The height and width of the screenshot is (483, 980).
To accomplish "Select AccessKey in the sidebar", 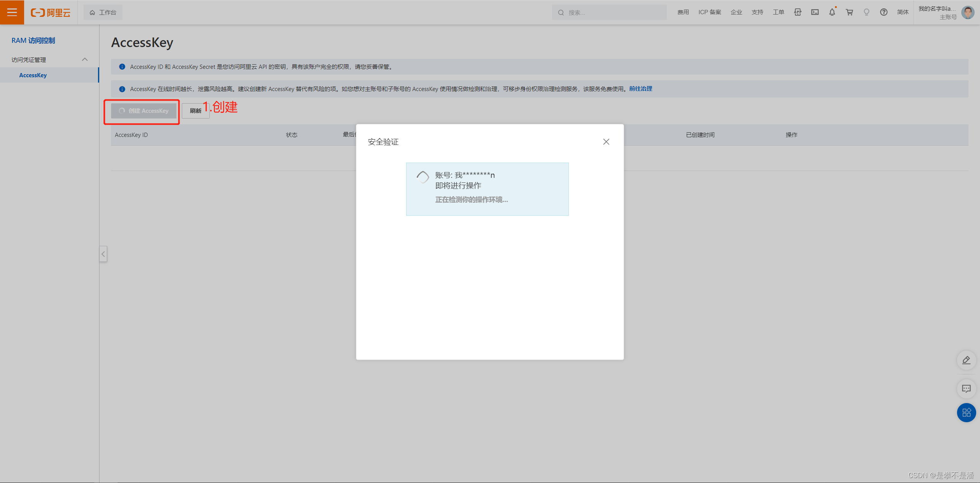I will 33,75.
